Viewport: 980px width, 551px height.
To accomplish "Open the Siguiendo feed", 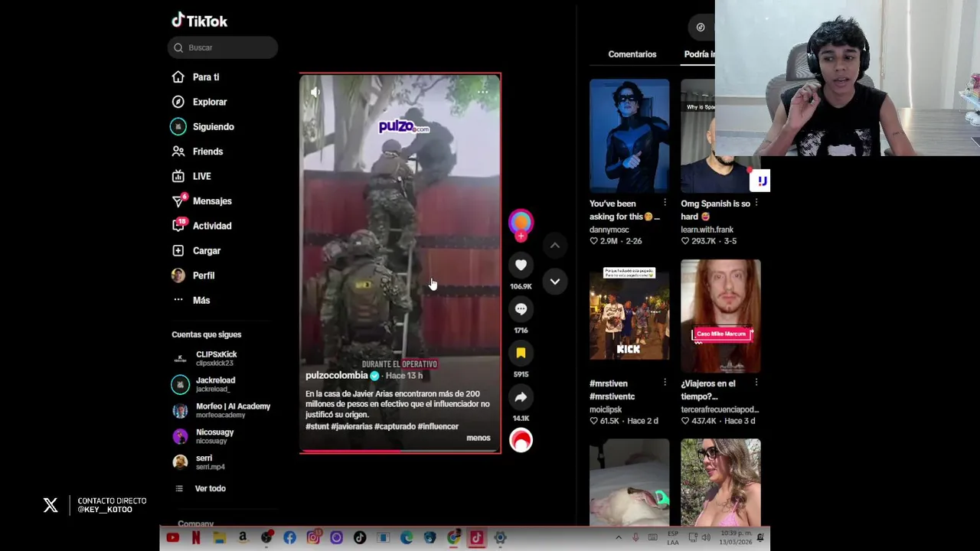I will point(203,127).
